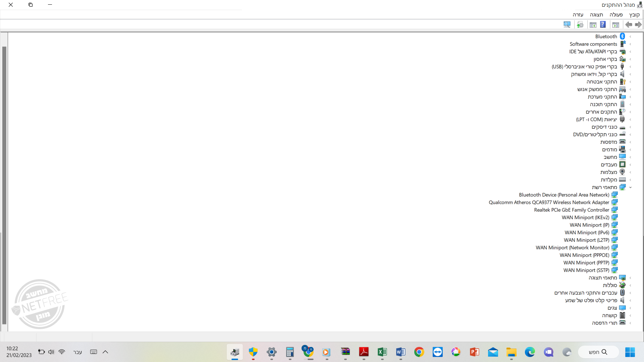This screenshot has height=362, width=644.
Task: Expand the מתאמי תצוגה display adapters node
Action: (x=631, y=278)
